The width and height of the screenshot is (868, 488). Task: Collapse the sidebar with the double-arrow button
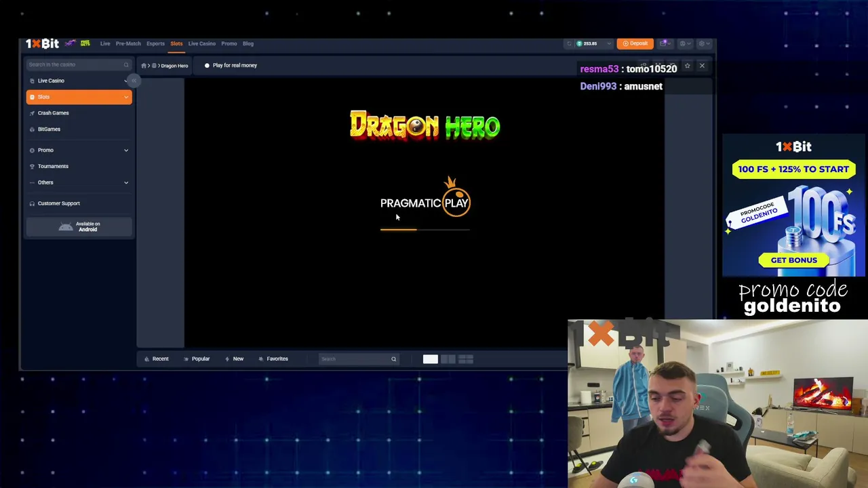pos(134,81)
